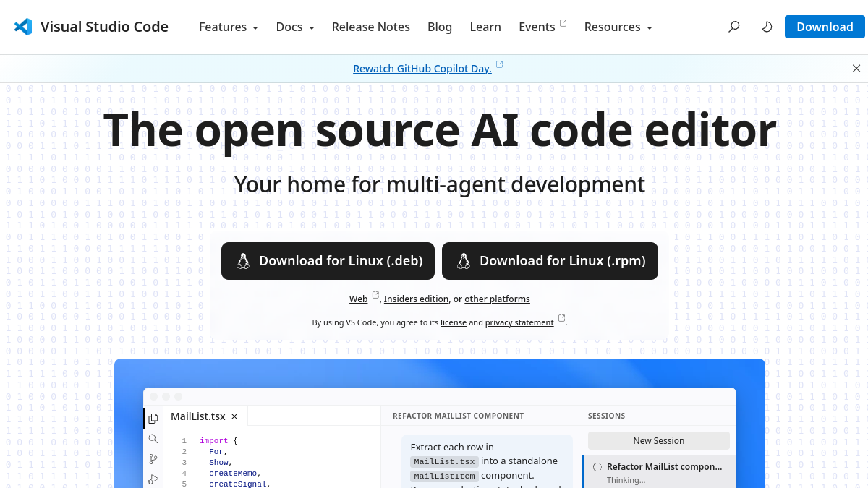Select the MailList.tsx tab in the mockup
The width and height of the screenshot is (868, 488).
point(206,416)
